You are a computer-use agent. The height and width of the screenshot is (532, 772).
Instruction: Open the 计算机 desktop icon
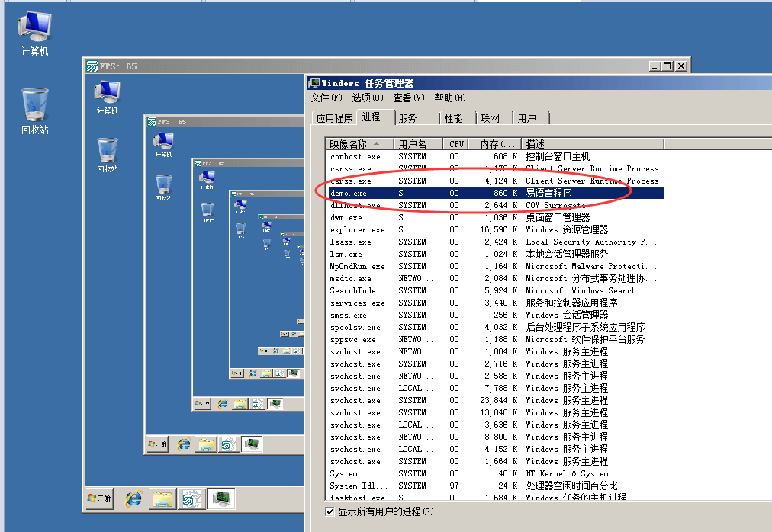coord(32,27)
